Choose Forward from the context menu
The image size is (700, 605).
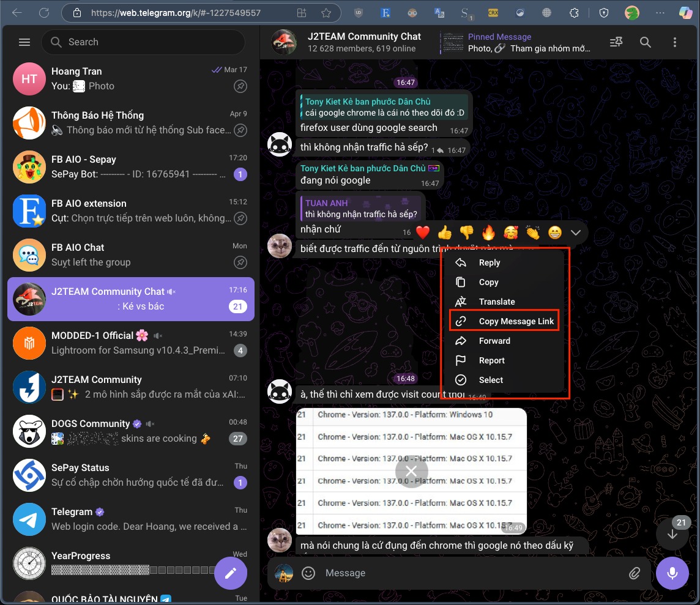pos(504,341)
